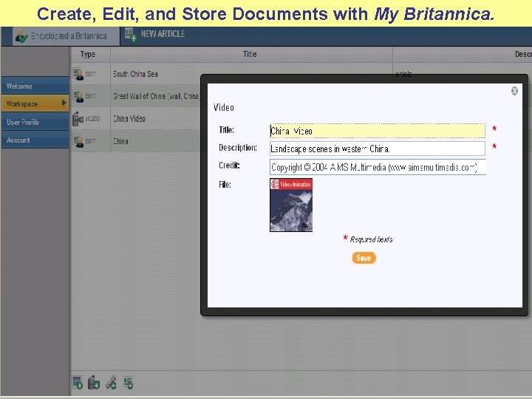Screen dimensions: 532x399
Task: Expand the Workspace arrow
Action: click(64, 103)
